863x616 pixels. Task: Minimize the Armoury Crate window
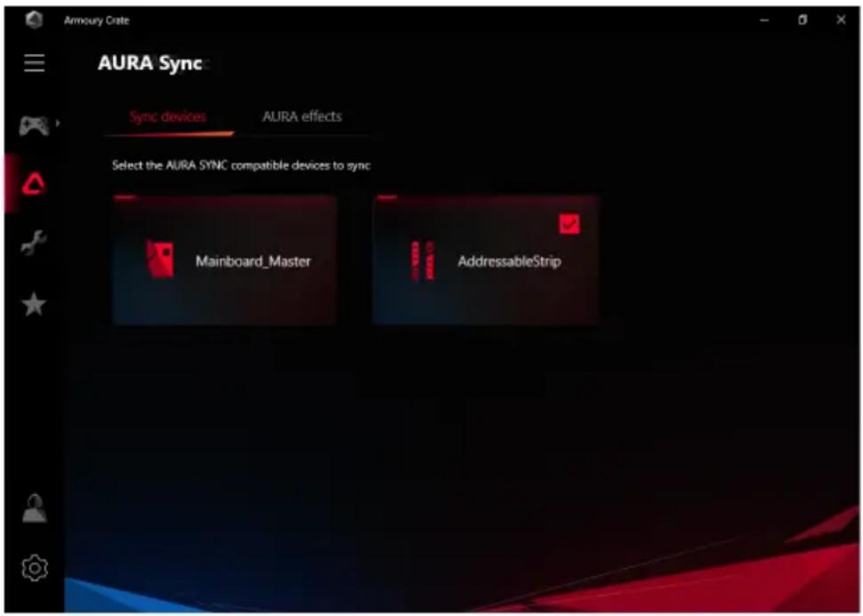click(x=764, y=20)
